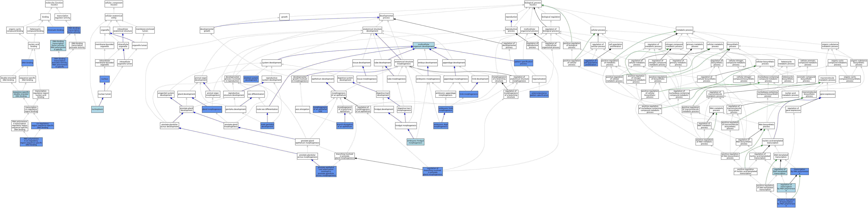
Task: Click the nuclear lumen node
Action: (x=105, y=94)
